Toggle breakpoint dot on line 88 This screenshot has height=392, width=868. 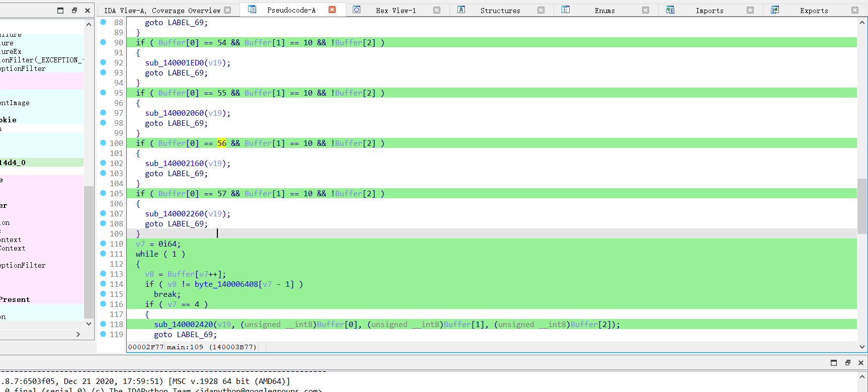pos(103,22)
